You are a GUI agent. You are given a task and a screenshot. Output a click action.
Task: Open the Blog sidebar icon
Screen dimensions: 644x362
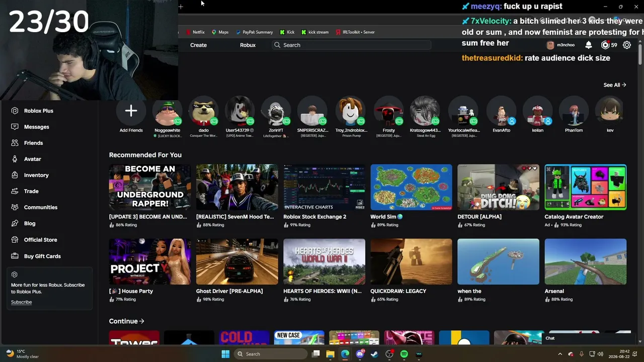tap(15, 223)
